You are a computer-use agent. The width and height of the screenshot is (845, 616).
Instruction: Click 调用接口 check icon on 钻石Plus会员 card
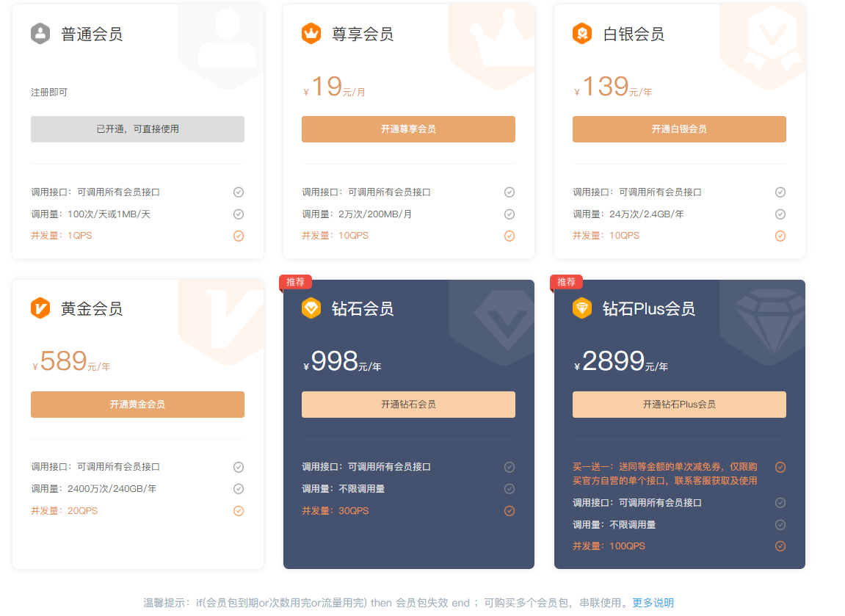tap(780, 503)
